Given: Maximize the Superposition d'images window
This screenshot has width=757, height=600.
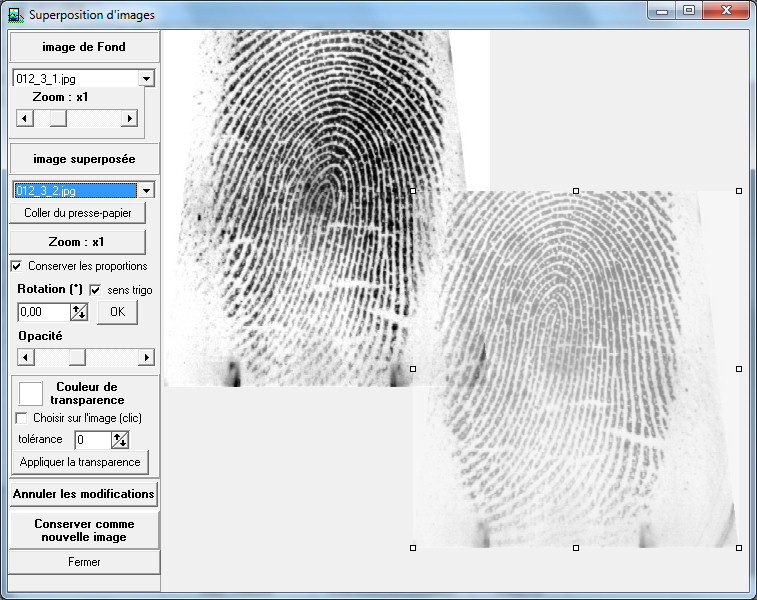Looking at the screenshot, I should [x=689, y=11].
